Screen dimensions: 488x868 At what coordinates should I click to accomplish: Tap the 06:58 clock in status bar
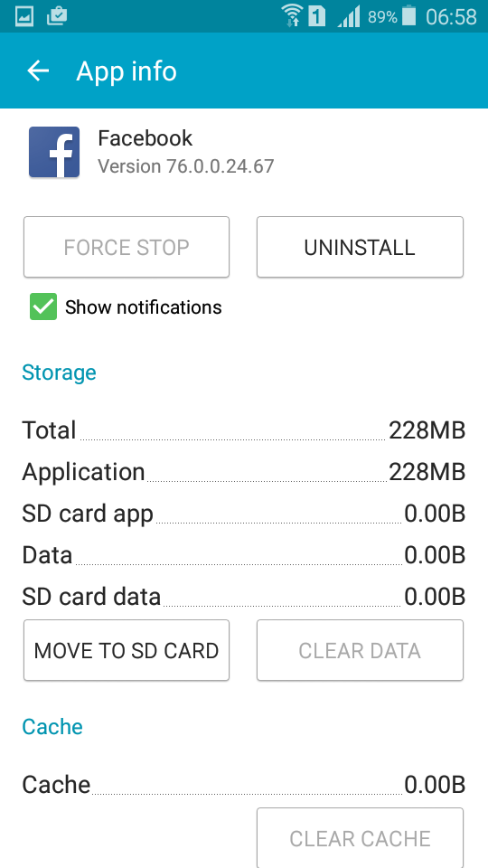point(451,16)
